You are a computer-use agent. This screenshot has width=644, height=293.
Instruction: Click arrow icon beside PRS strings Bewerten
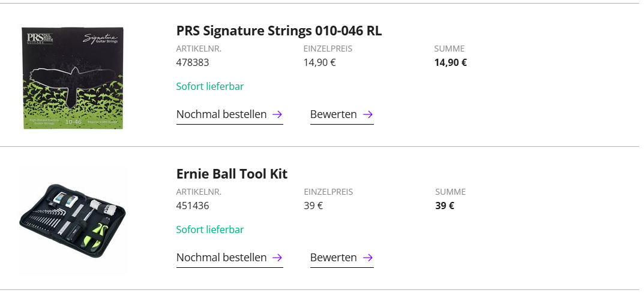(368, 114)
